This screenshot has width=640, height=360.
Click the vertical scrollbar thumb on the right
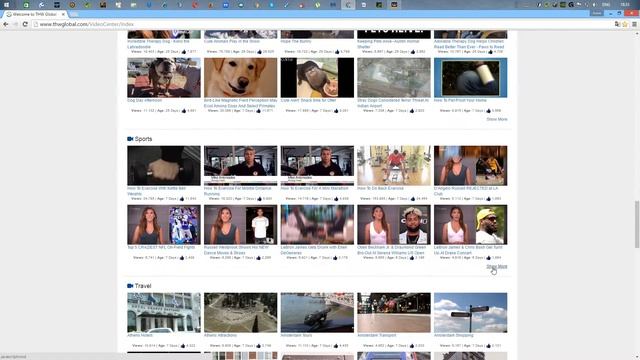click(637, 224)
